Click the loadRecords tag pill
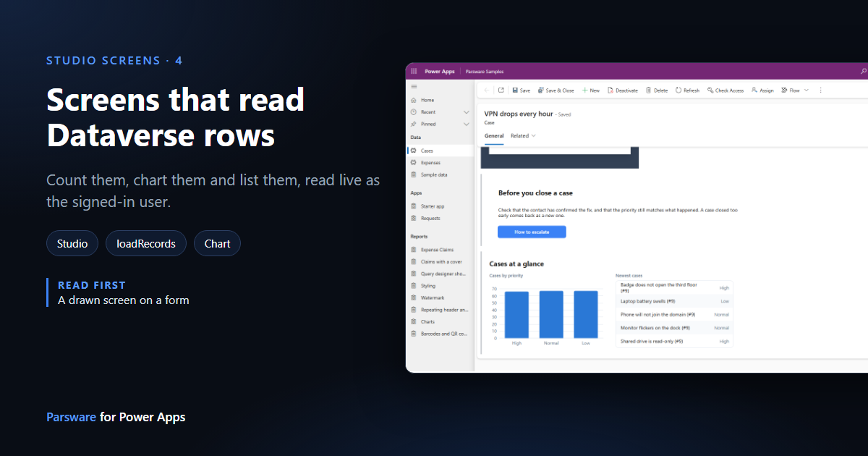868x456 pixels. click(146, 244)
